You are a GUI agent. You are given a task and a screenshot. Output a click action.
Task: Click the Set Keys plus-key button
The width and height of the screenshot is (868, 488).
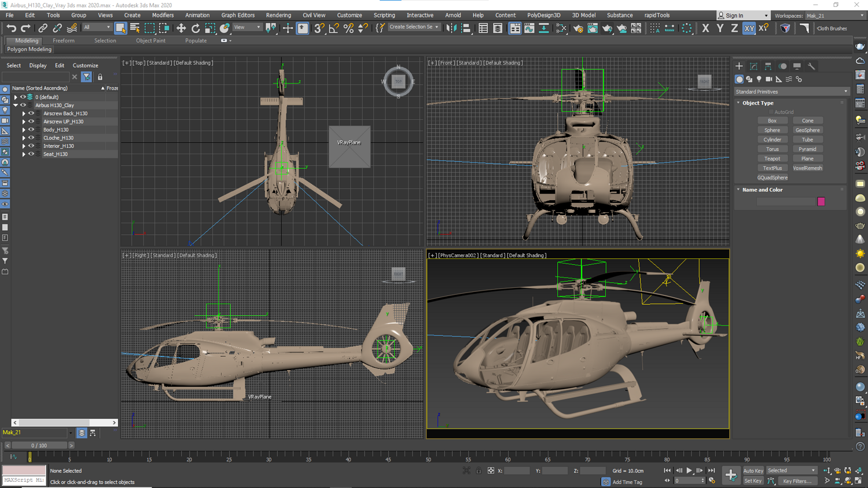click(731, 475)
